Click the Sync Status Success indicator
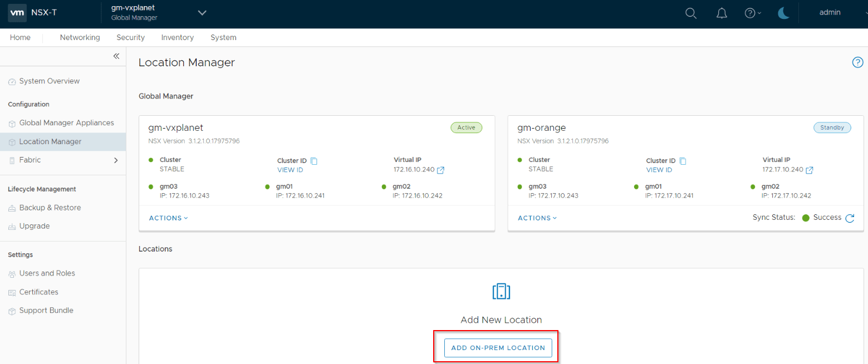This screenshot has width=868, height=364. pos(822,218)
